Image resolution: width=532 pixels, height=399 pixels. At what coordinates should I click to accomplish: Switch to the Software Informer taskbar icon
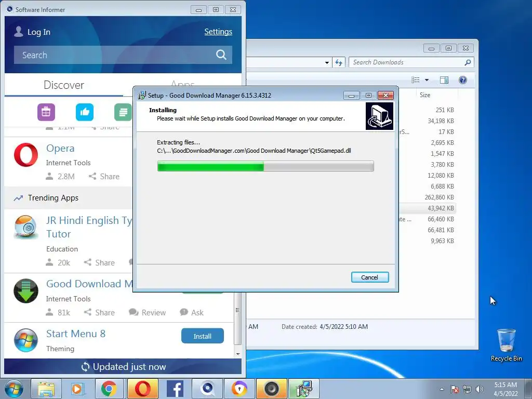(207, 389)
